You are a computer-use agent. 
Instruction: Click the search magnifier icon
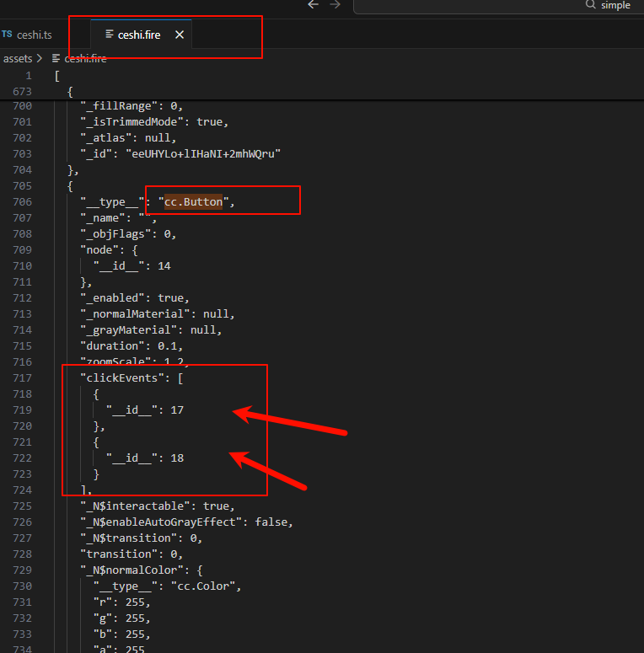(591, 5)
